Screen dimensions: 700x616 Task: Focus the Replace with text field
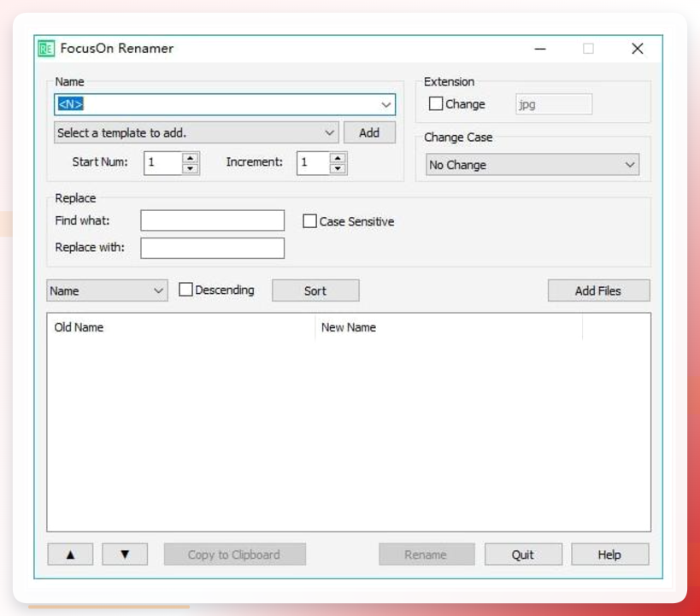213,248
